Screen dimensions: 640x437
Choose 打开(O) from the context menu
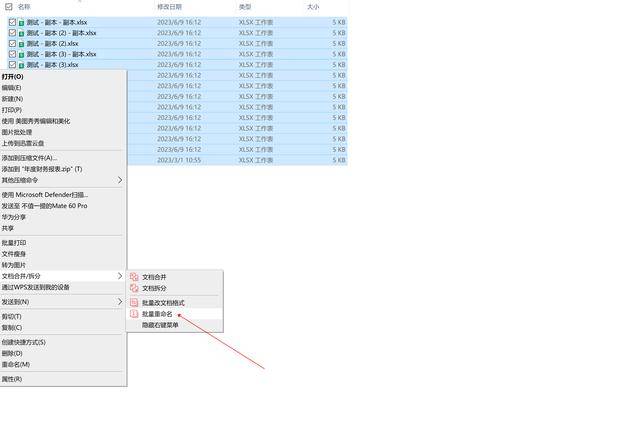(x=12, y=77)
